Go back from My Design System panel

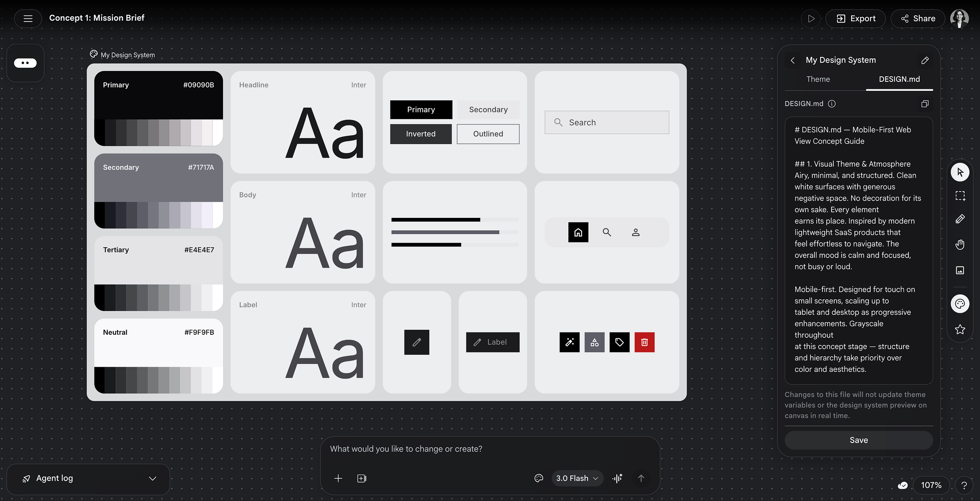[x=793, y=60]
